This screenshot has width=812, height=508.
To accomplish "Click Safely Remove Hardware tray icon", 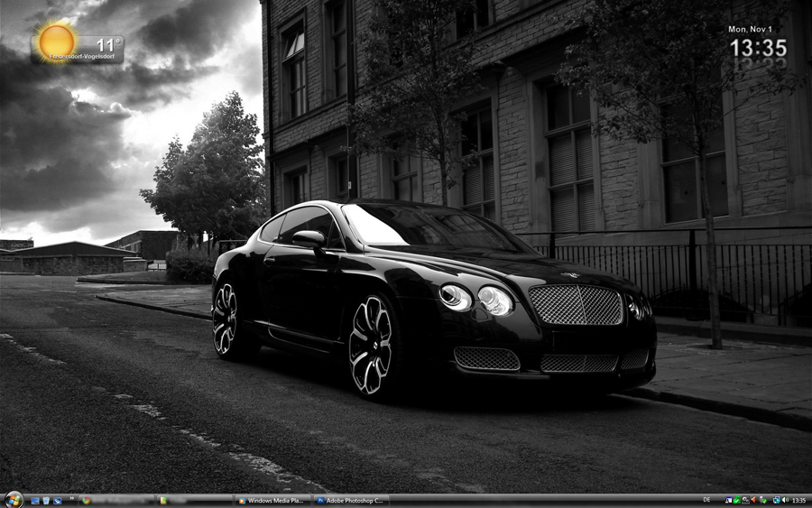I will 762,500.
